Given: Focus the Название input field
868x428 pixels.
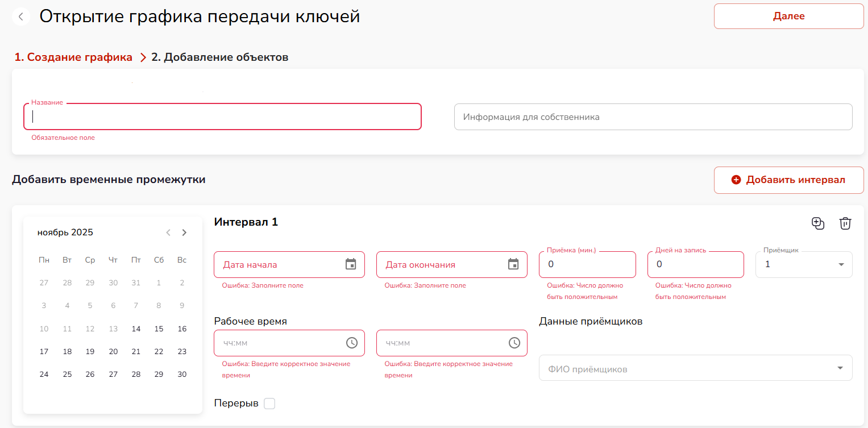Looking at the screenshot, I should (222, 117).
